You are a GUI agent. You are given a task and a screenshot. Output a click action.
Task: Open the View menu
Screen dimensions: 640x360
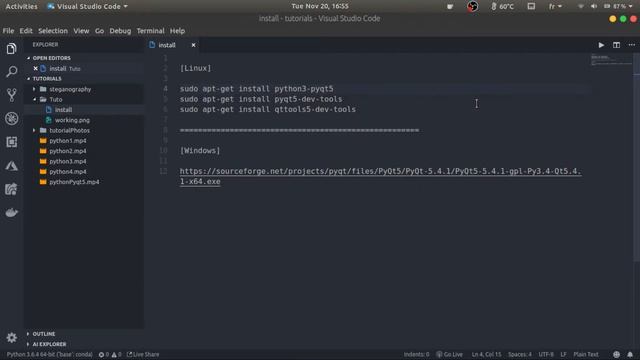coord(81,31)
